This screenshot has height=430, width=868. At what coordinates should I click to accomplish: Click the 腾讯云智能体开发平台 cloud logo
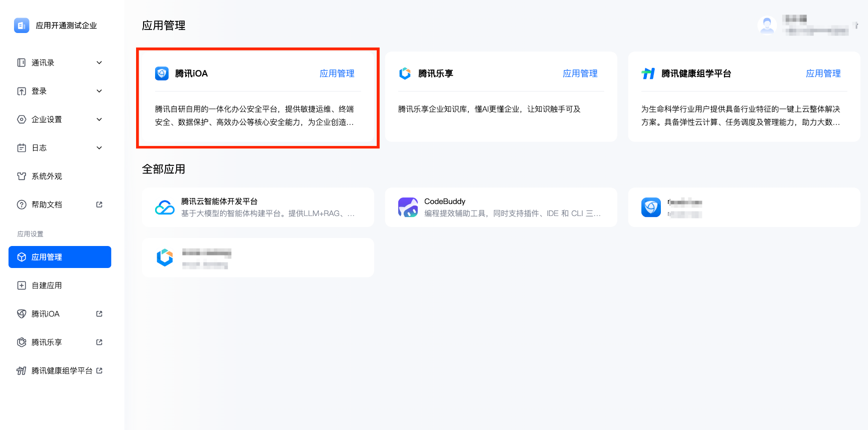click(x=165, y=207)
